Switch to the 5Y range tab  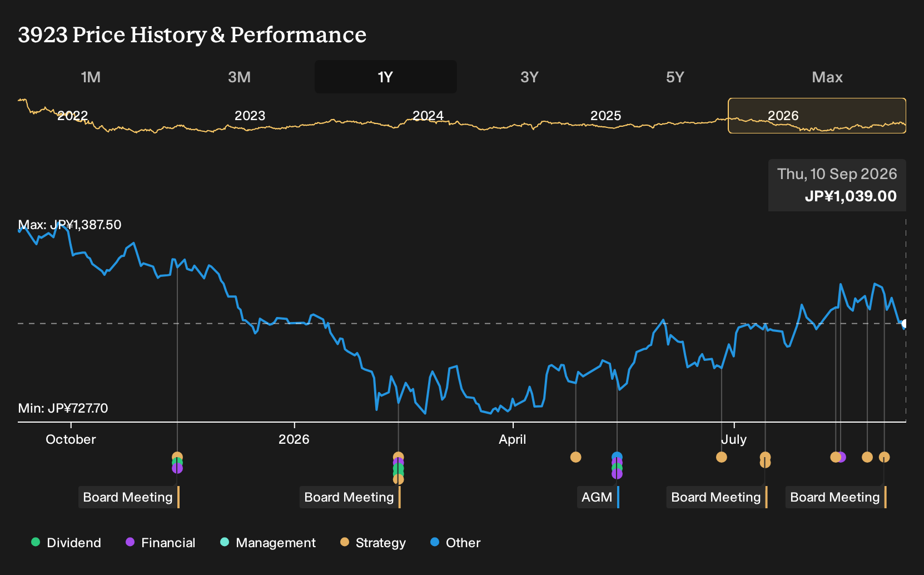(x=675, y=77)
